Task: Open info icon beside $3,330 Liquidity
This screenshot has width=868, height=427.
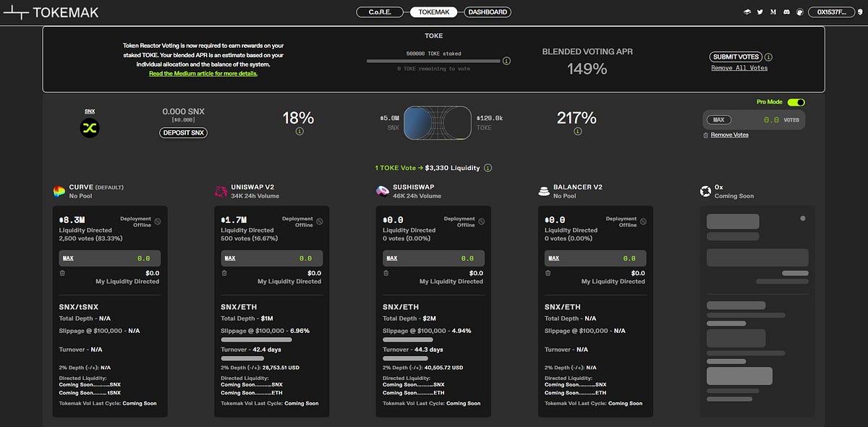Action: (x=488, y=168)
